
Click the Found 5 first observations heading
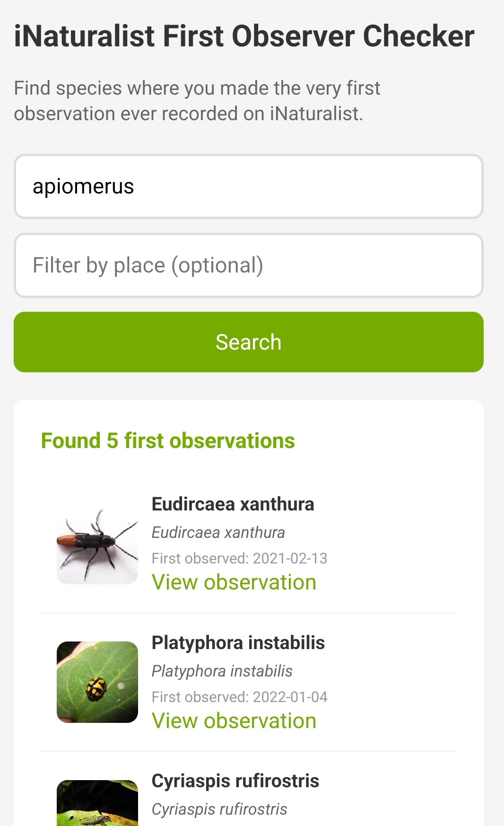click(168, 441)
